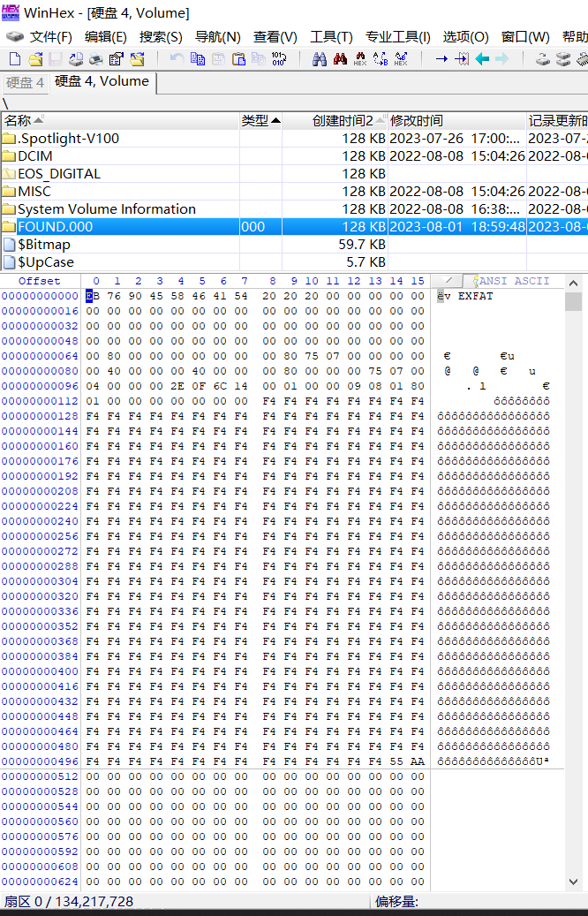Open the 工具(T) menu
588x916 pixels.
click(331, 37)
